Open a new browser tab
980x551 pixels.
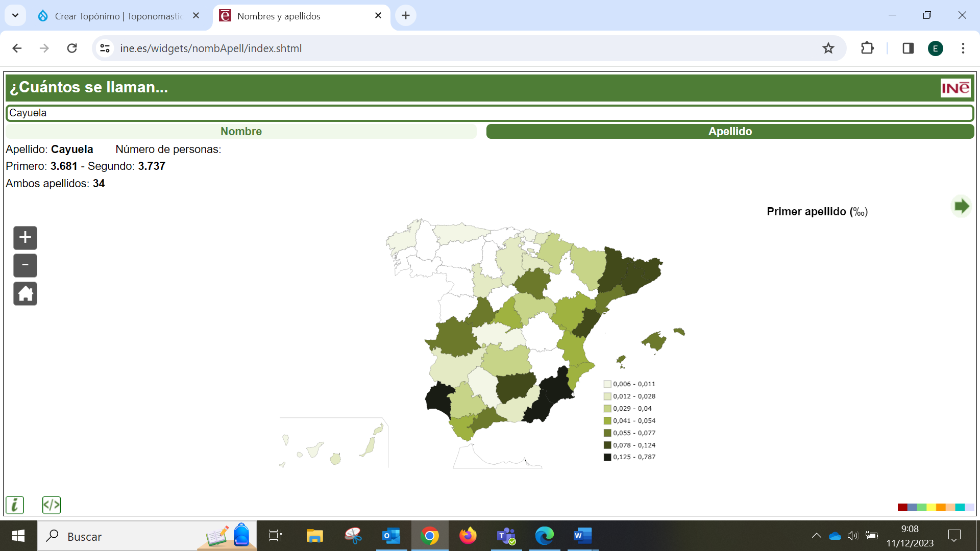pos(406,16)
